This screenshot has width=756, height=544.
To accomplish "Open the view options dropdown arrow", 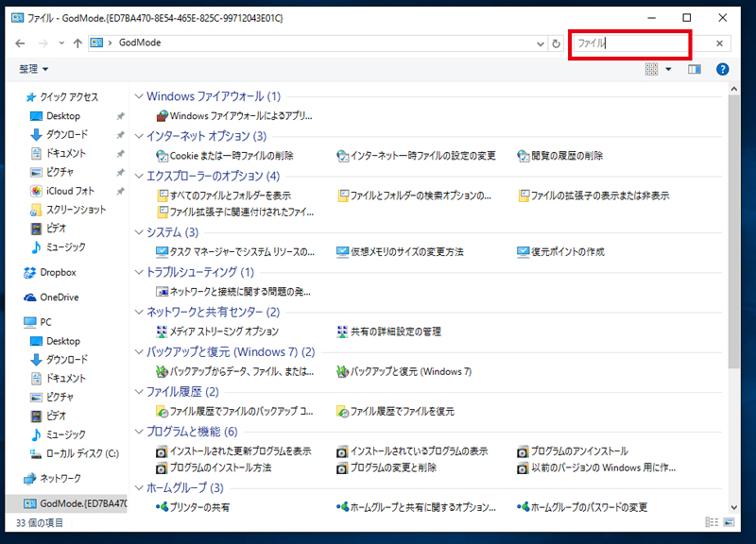I will click(x=668, y=69).
